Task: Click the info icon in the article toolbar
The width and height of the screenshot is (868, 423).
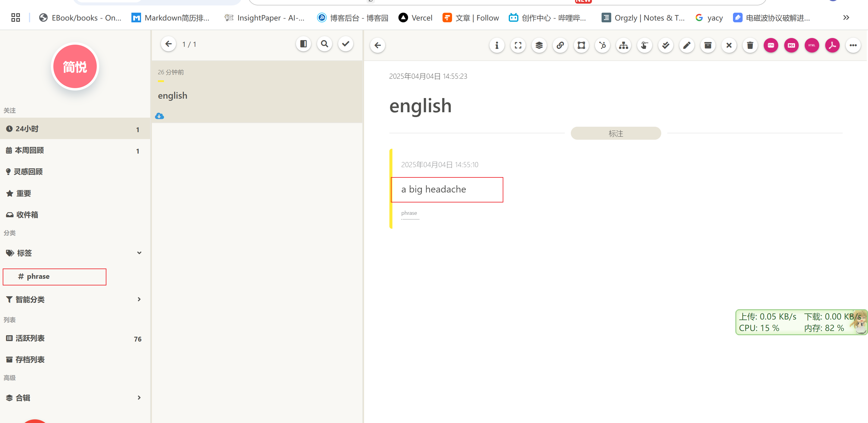Action: [x=497, y=45]
